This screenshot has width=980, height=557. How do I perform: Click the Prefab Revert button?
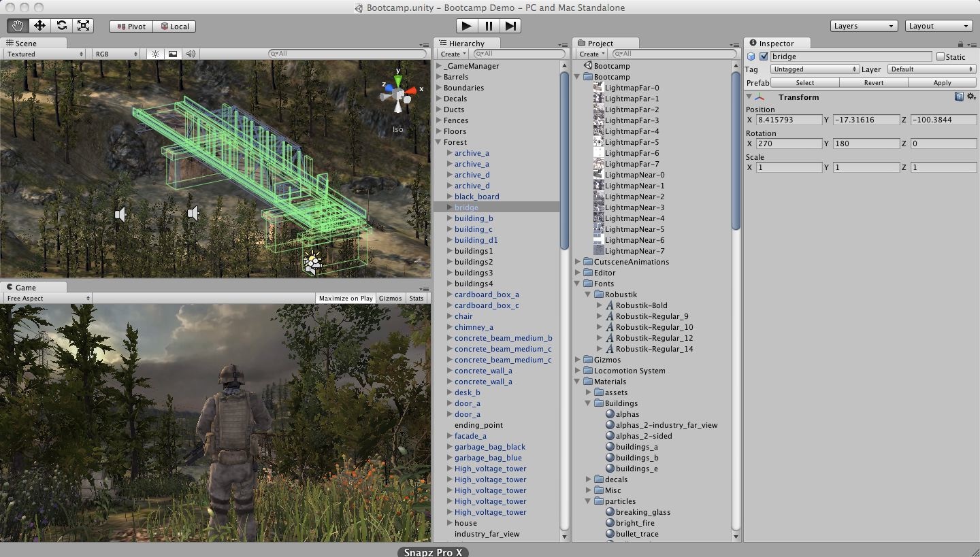(874, 82)
